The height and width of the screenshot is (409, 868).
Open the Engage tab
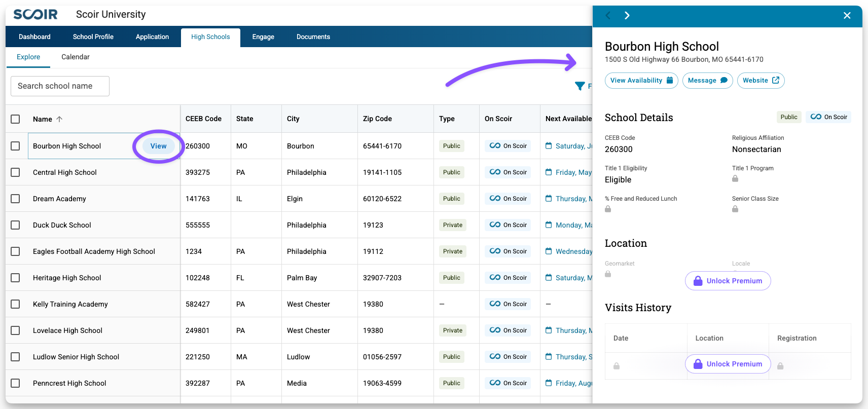tap(263, 37)
